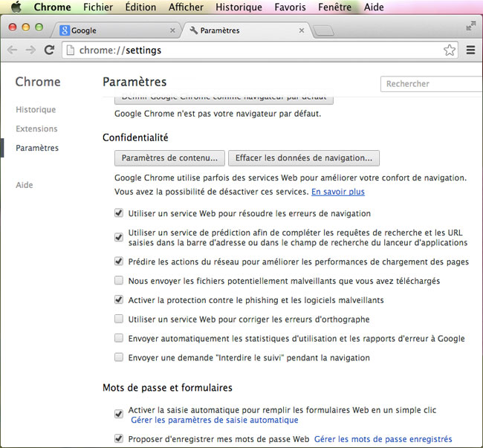Screen dimensions: 483x448
Task: Open Aide in the sidebar
Action: point(25,185)
